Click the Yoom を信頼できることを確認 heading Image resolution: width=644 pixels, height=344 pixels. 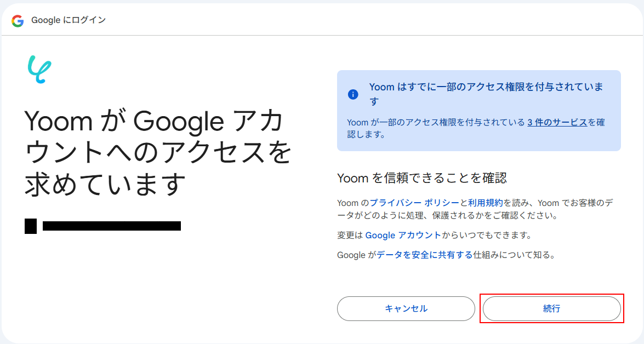[422, 178]
